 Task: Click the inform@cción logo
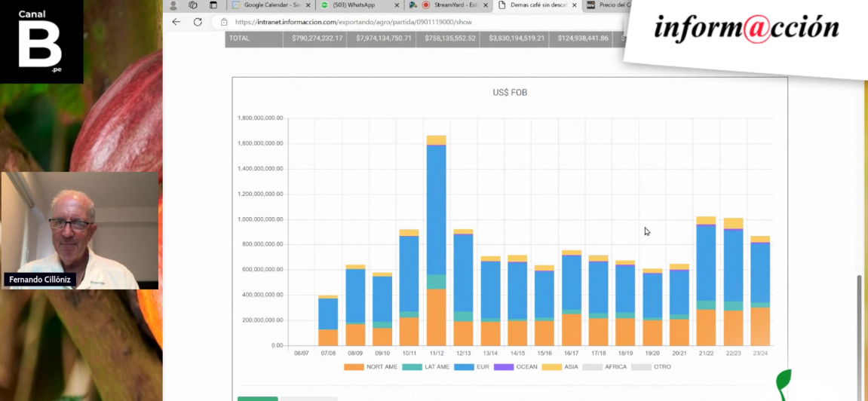pos(747,28)
